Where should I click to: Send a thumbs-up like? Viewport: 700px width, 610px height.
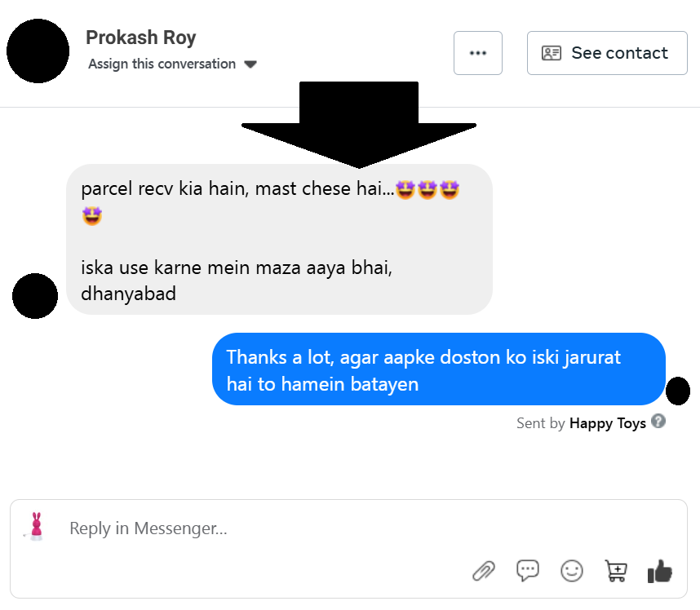(659, 572)
